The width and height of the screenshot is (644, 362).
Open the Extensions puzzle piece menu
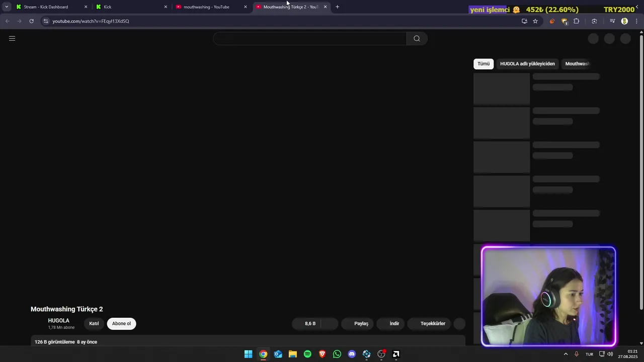577,21
